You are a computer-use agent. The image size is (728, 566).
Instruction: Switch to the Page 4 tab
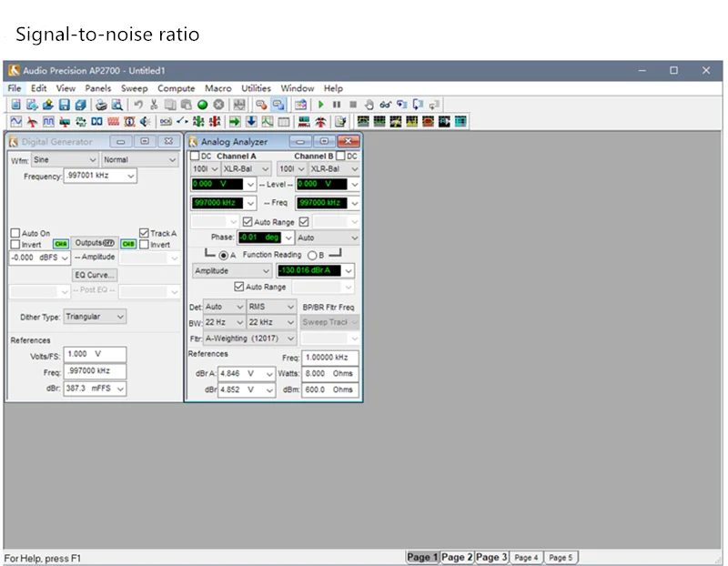coord(526,557)
